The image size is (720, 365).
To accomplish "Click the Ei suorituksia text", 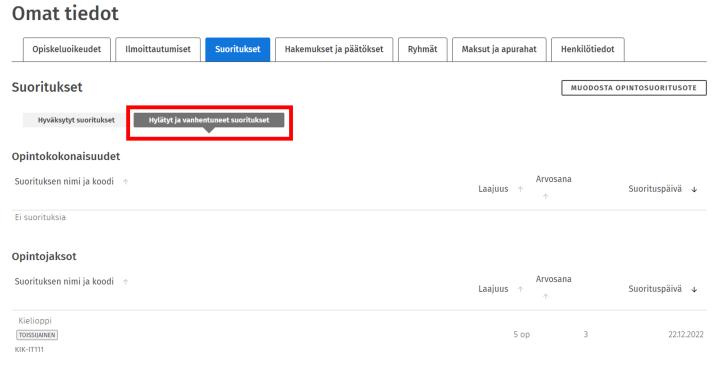I will (x=40, y=217).
